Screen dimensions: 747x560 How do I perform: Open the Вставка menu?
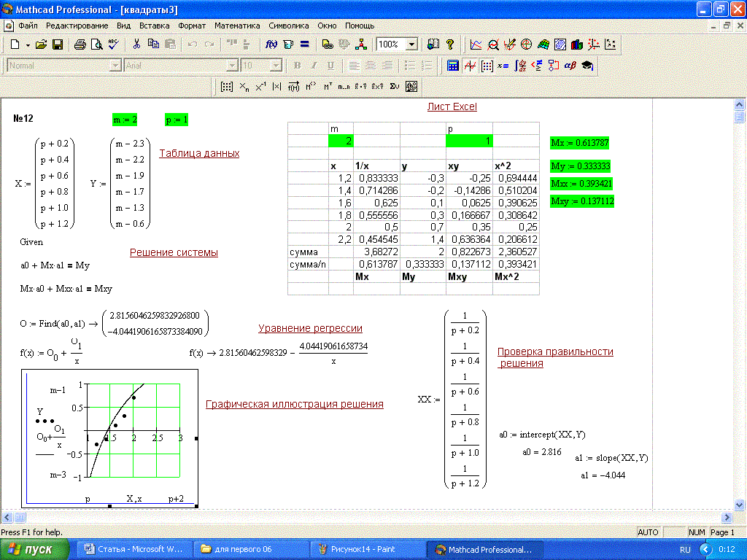pos(154,26)
